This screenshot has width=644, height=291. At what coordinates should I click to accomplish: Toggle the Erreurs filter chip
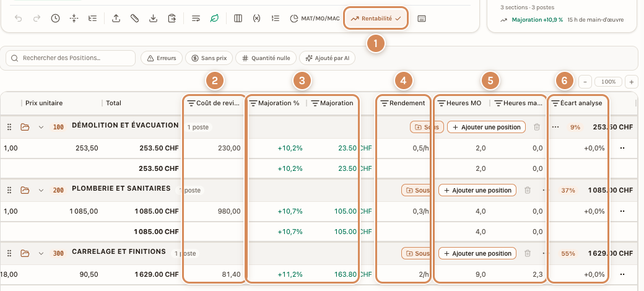pos(162,58)
